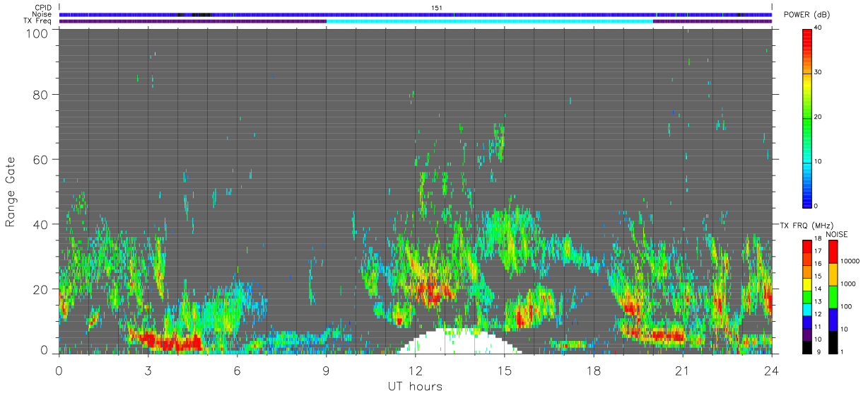Select the "80" Range Gate axis tick

pos(42,94)
